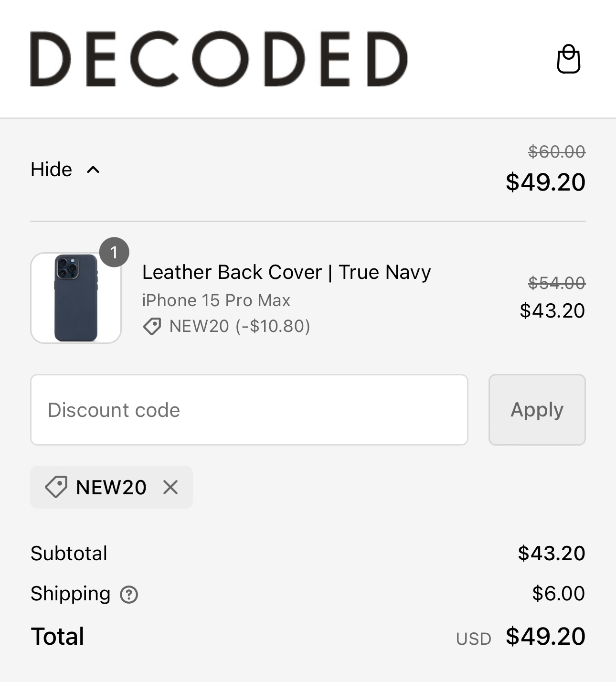616x682 pixels.
Task: Click the NEW20 tag icon chip
Action: [111, 487]
